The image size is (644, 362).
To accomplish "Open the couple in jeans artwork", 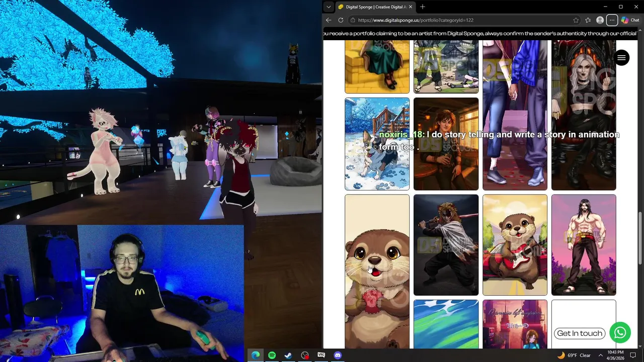I will pyautogui.click(x=515, y=115).
